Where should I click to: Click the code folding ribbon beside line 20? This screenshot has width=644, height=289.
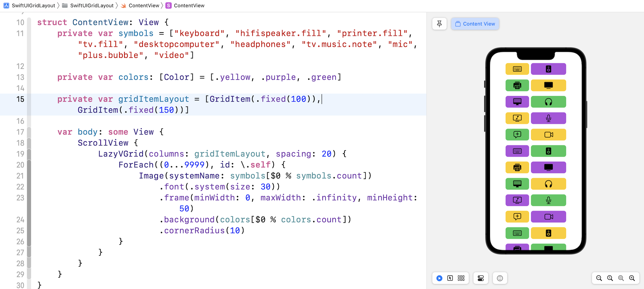click(29, 165)
